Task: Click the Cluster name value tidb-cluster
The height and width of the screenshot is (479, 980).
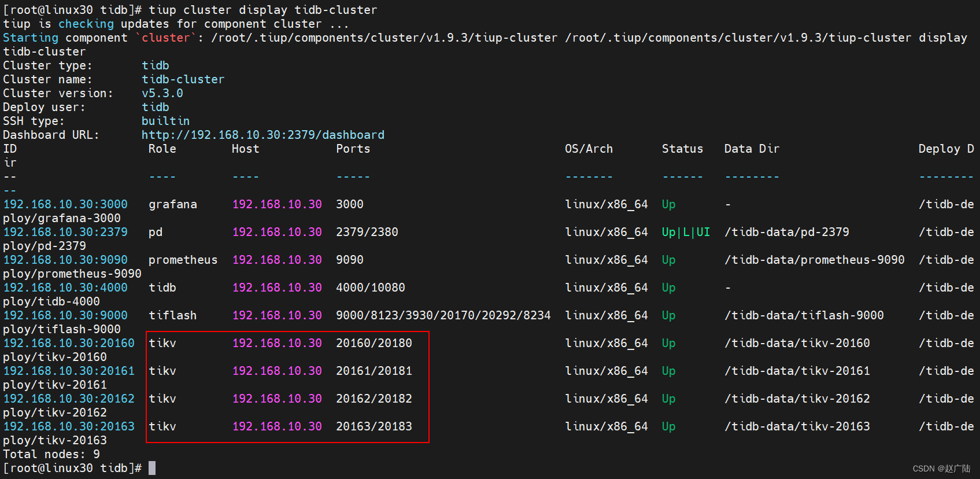Action: (183, 79)
